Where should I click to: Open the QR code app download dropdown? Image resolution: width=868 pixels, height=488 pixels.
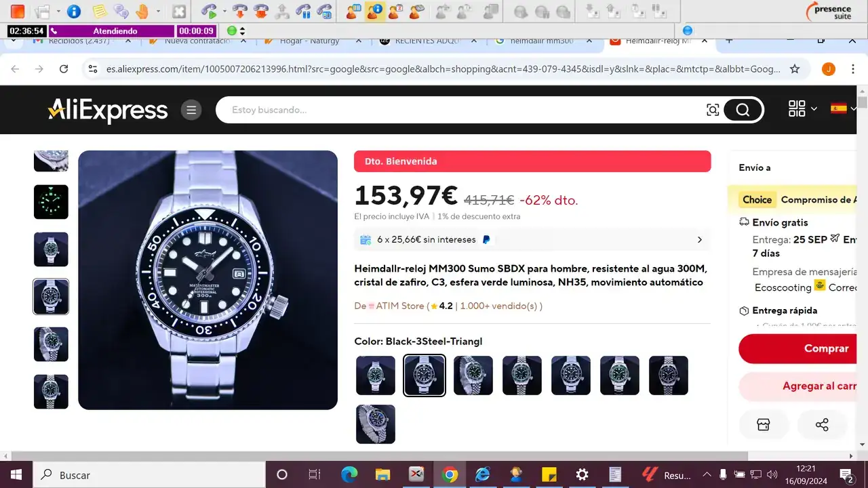click(x=802, y=108)
